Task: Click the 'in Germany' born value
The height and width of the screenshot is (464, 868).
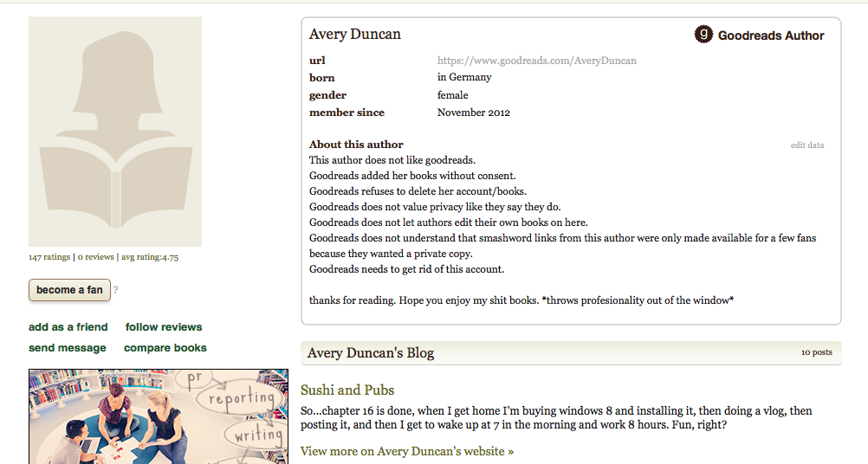Action: (464, 77)
